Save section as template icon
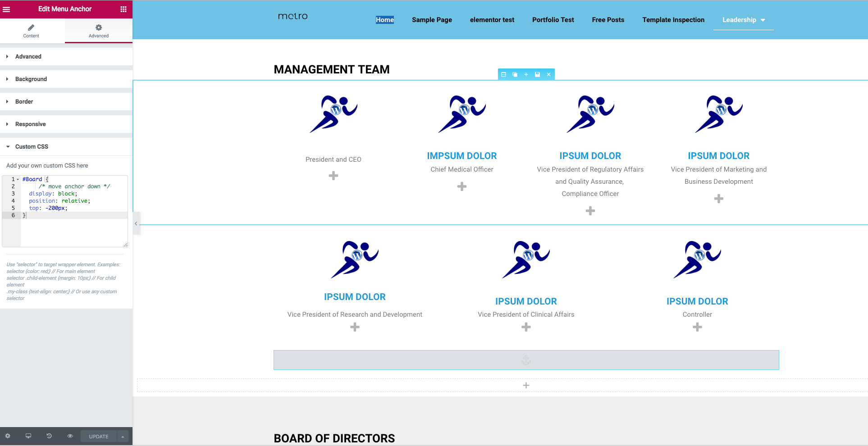This screenshot has height=446, width=868. [x=537, y=74]
